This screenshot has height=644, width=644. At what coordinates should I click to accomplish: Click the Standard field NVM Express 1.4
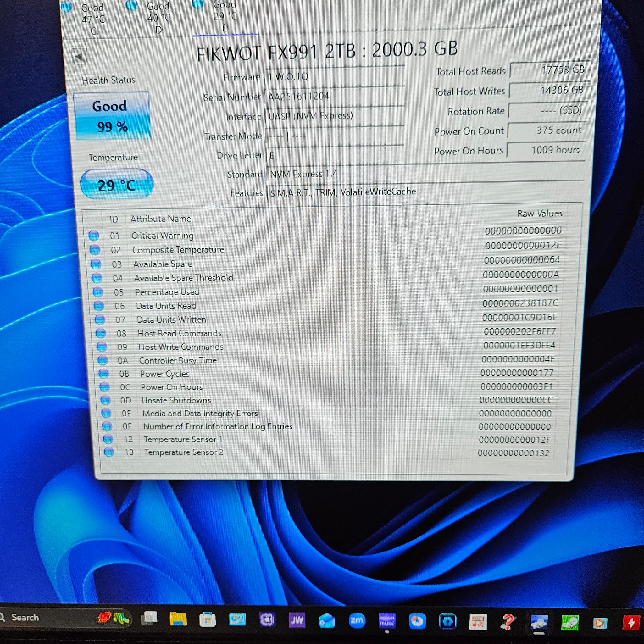tap(425, 173)
